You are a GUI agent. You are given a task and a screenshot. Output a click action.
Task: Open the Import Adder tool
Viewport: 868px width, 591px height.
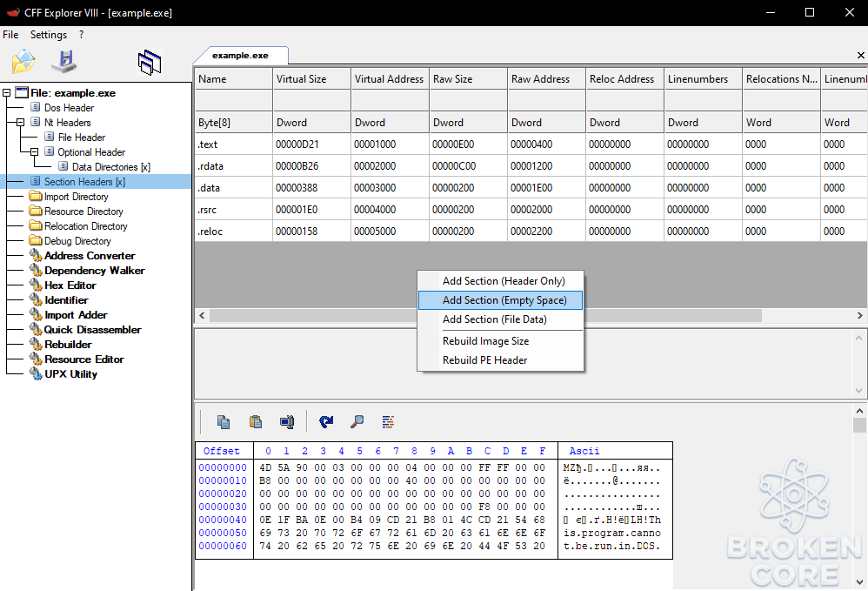[x=76, y=314]
